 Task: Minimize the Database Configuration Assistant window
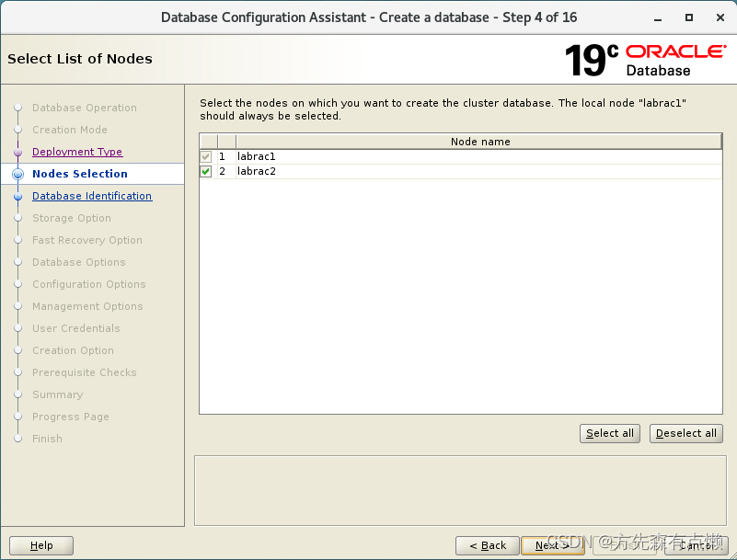pyautogui.click(x=658, y=17)
